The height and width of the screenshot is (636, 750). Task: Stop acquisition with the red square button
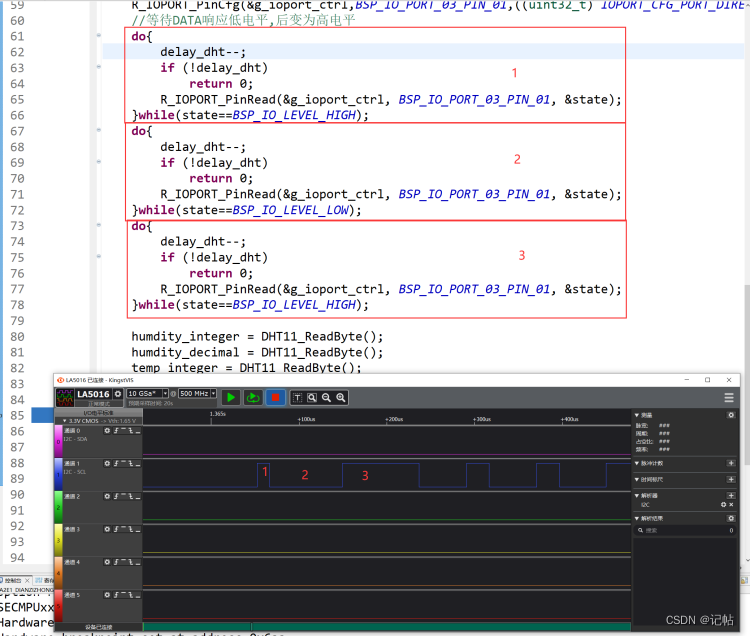point(276,397)
